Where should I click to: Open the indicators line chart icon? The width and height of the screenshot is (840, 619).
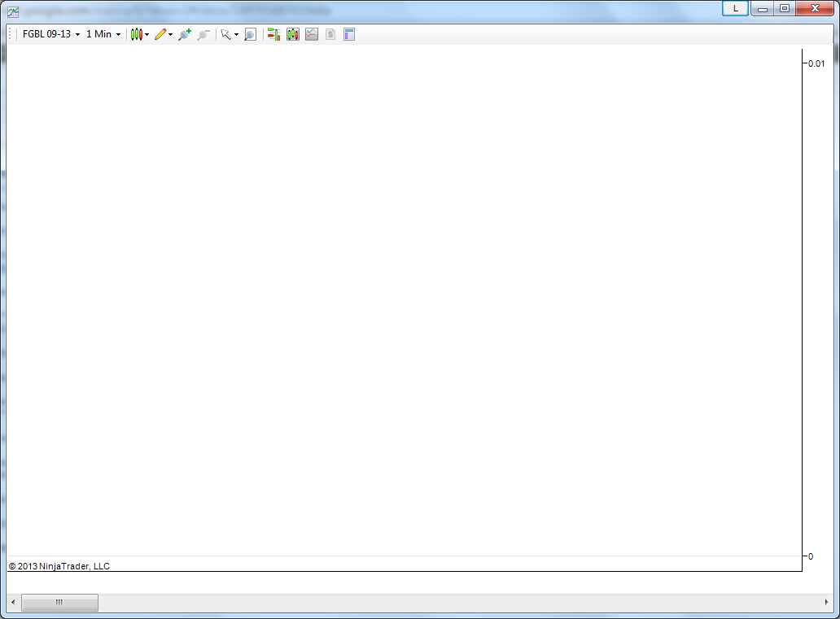[x=312, y=34]
